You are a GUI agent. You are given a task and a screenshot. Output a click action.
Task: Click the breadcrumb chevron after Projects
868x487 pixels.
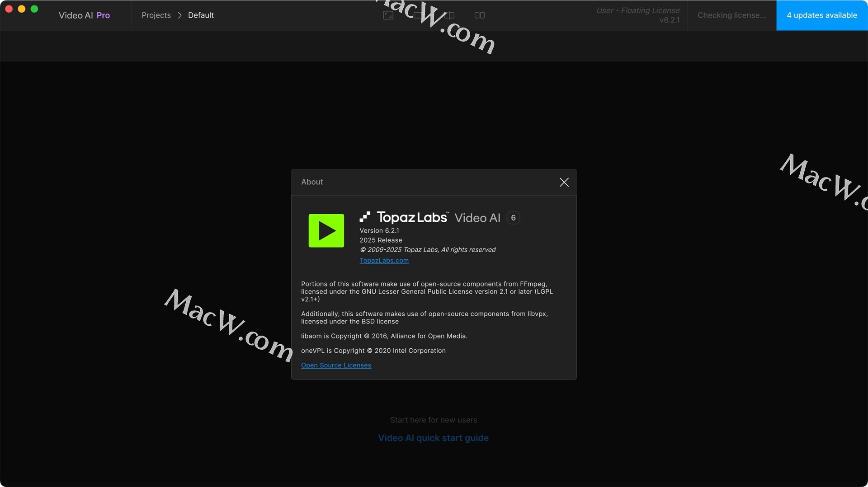click(x=179, y=15)
